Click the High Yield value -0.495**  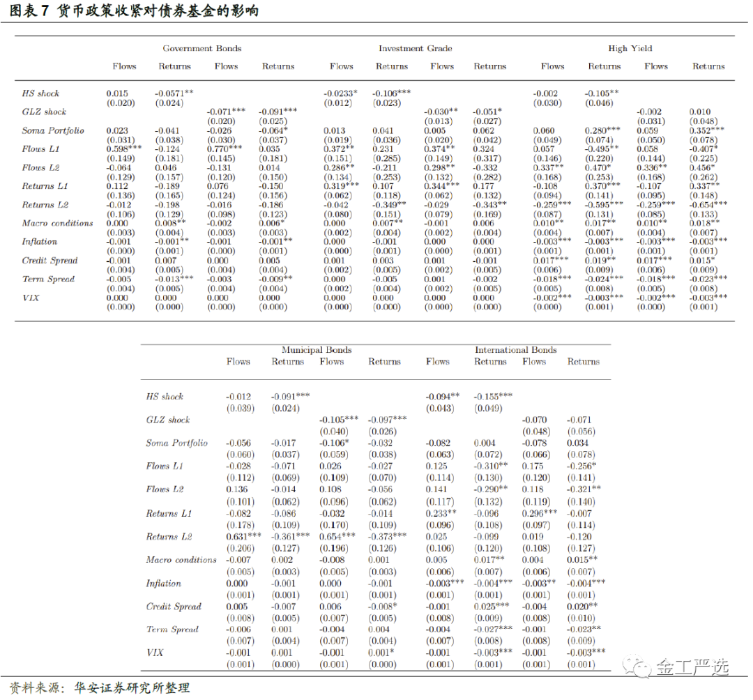pos(601,149)
